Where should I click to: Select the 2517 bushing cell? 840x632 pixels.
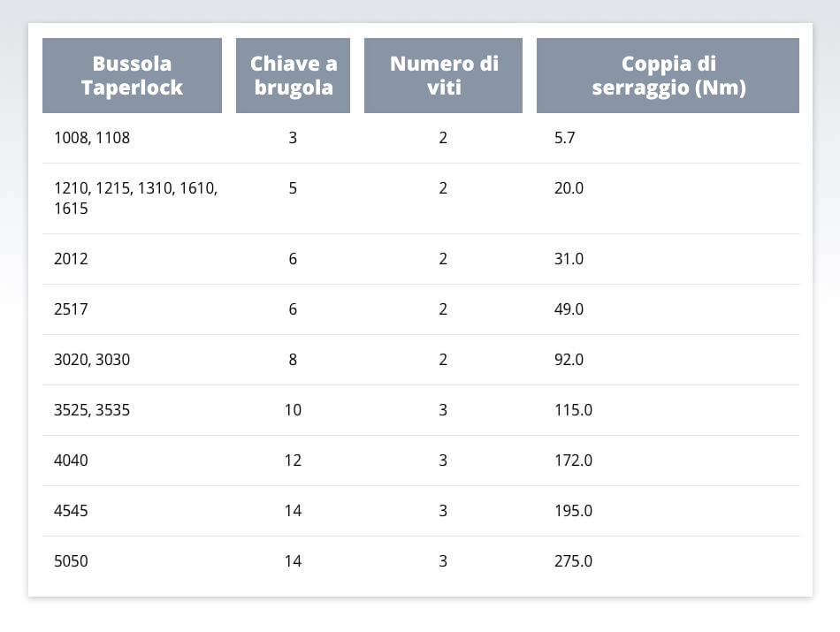(x=72, y=309)
